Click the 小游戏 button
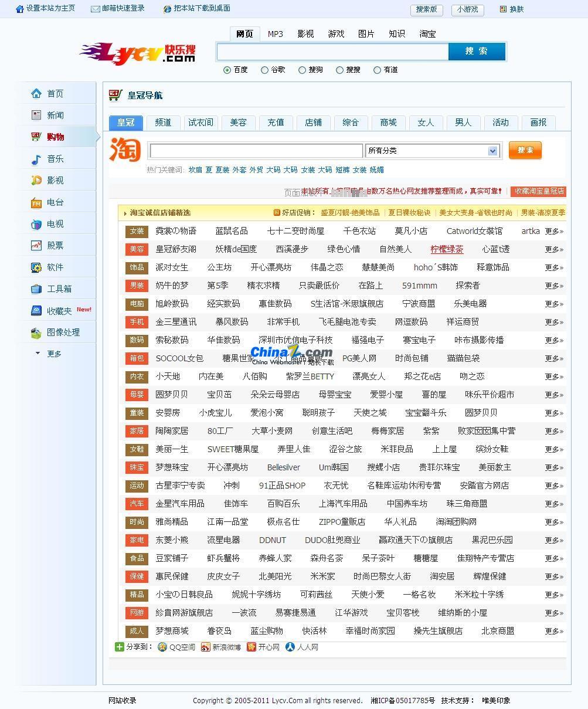The height and width of the screenshot is (709, 588). (x=468, y=9)
